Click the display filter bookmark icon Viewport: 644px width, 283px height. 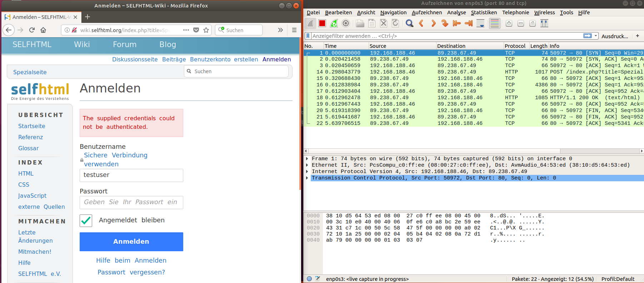(x=308, y=36)
